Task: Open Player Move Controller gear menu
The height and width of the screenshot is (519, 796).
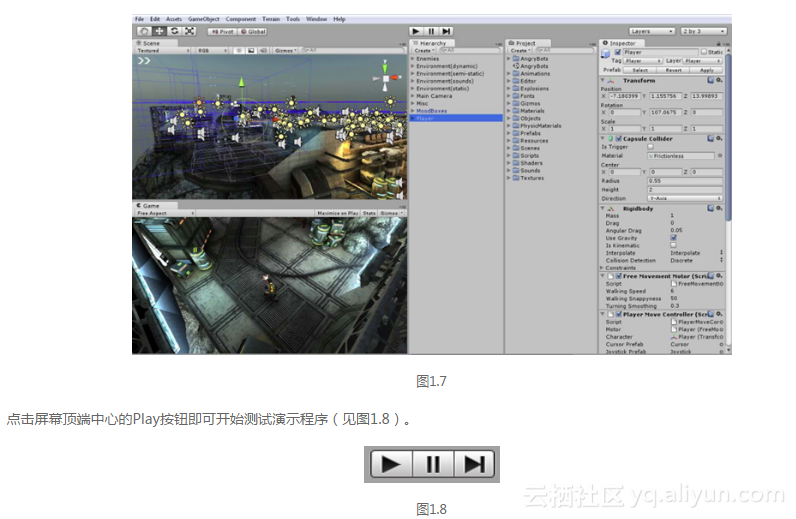Action: point(719,314)
